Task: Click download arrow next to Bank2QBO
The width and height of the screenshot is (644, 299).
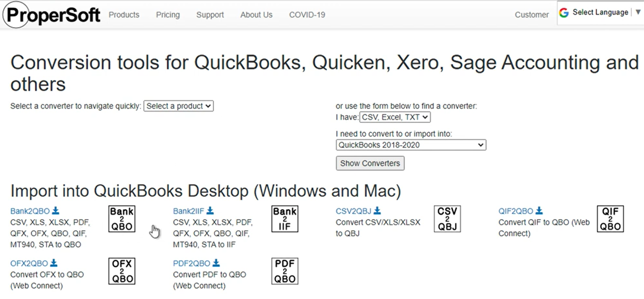Action: (x=55, y=211)
